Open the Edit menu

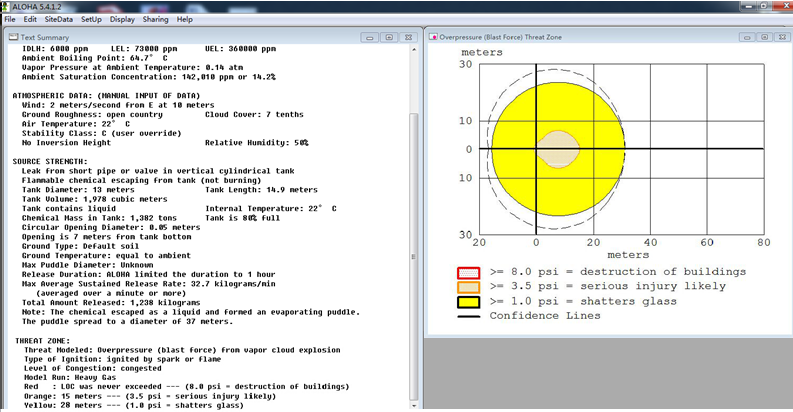point(30,19)
